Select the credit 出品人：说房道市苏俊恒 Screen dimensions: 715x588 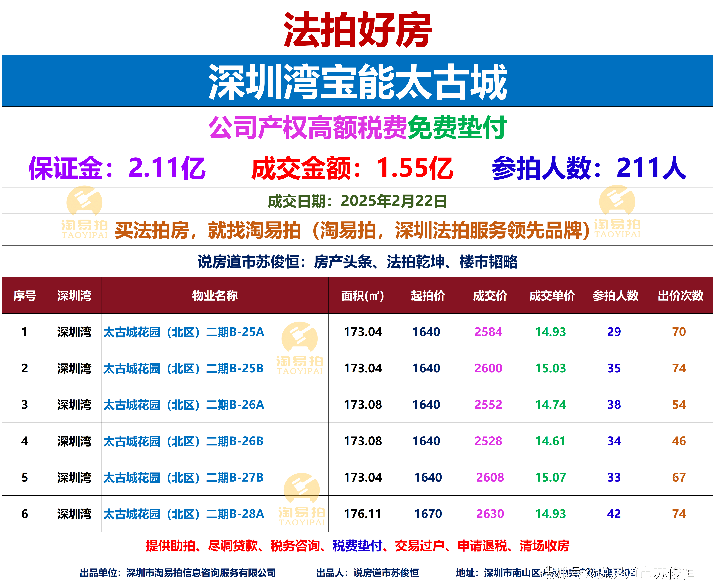(368, 573)
